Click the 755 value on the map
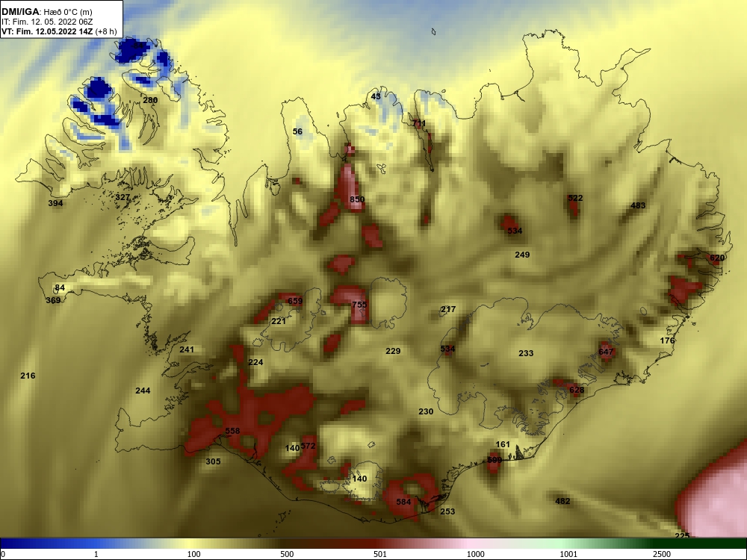747x560 pixels. click(x=359, y=305)
